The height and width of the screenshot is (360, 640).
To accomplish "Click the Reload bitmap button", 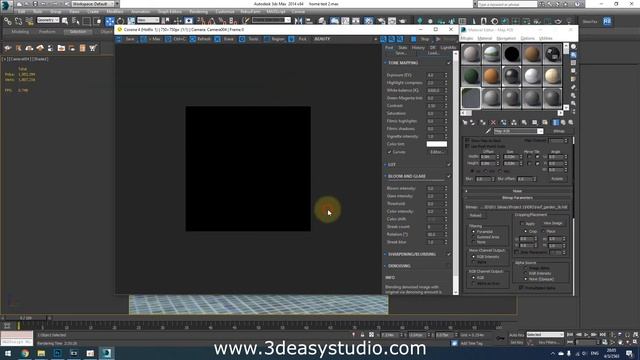I will point(476,216).
